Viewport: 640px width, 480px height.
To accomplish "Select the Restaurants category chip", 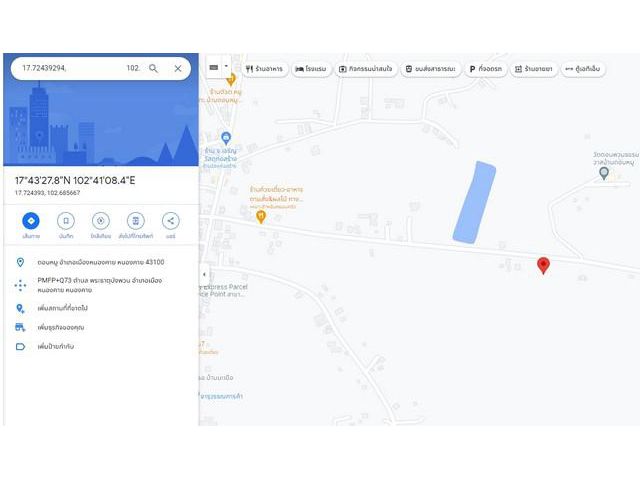I will tap(264, 69).
